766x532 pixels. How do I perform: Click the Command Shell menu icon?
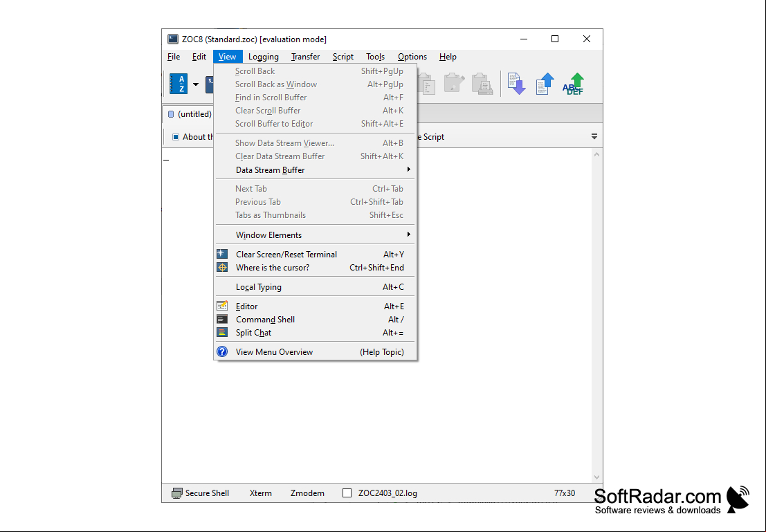point(222,319)
